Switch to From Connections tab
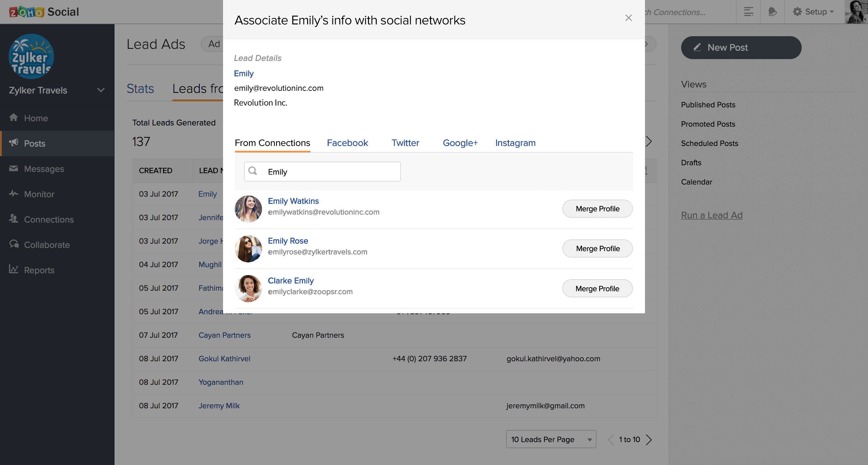This screenshot has height=465, width=868. tap(272, 143)
